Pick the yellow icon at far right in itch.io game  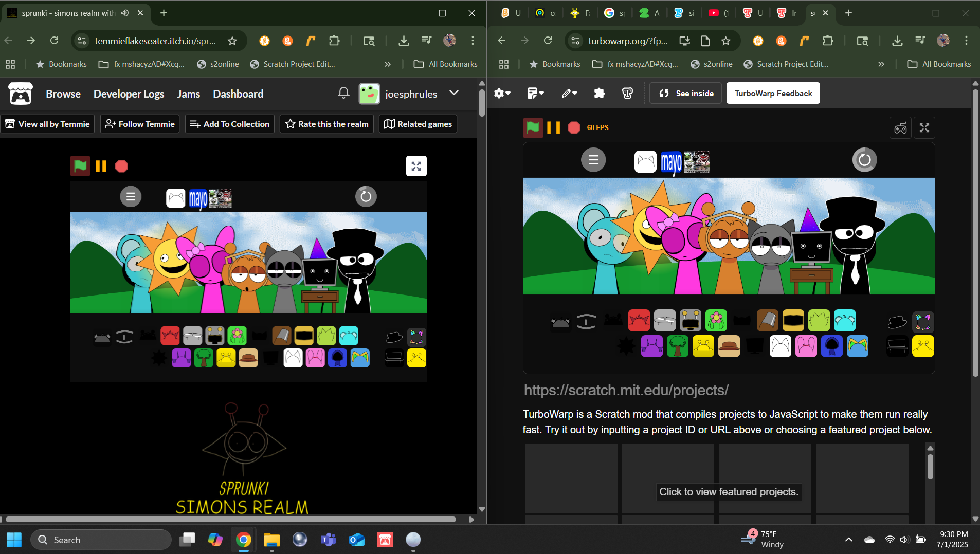(416, 358)
